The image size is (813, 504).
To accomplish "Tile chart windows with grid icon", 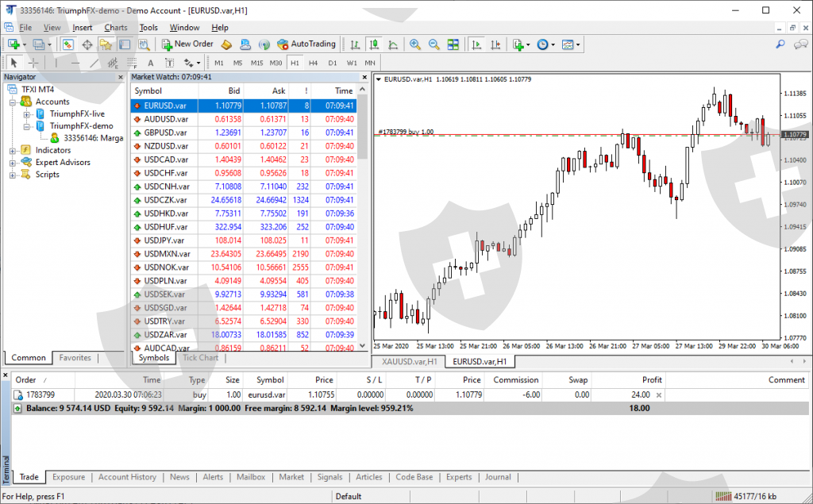I will [x=453, y=44].
